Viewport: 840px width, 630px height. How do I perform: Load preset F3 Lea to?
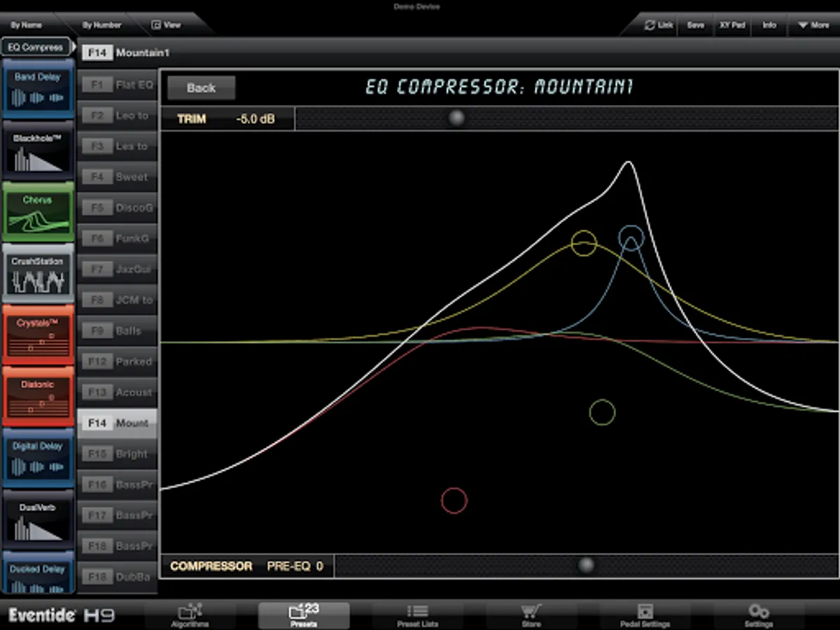[118, 146]
